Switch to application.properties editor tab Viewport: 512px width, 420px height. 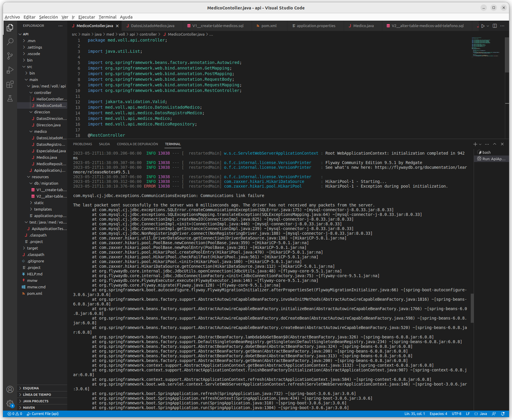tap(316, 26)
